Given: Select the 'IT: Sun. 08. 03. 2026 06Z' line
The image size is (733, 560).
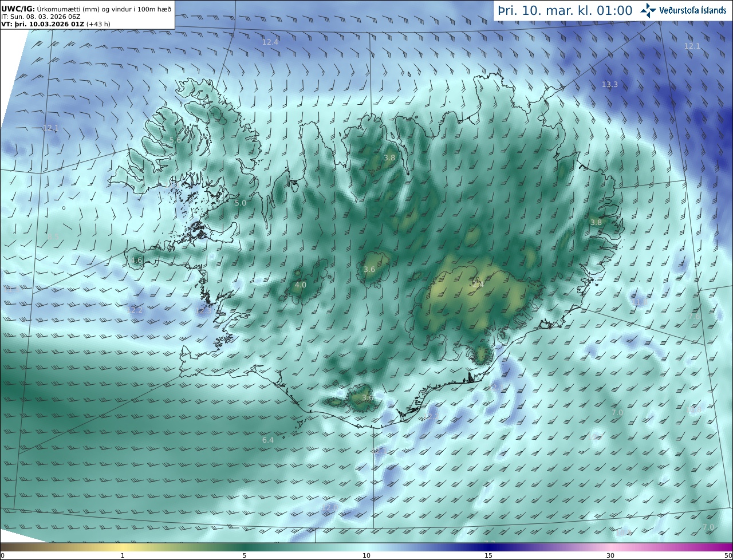Looking at the screenshot, I should pyautogui.click(x=41, y=17).
